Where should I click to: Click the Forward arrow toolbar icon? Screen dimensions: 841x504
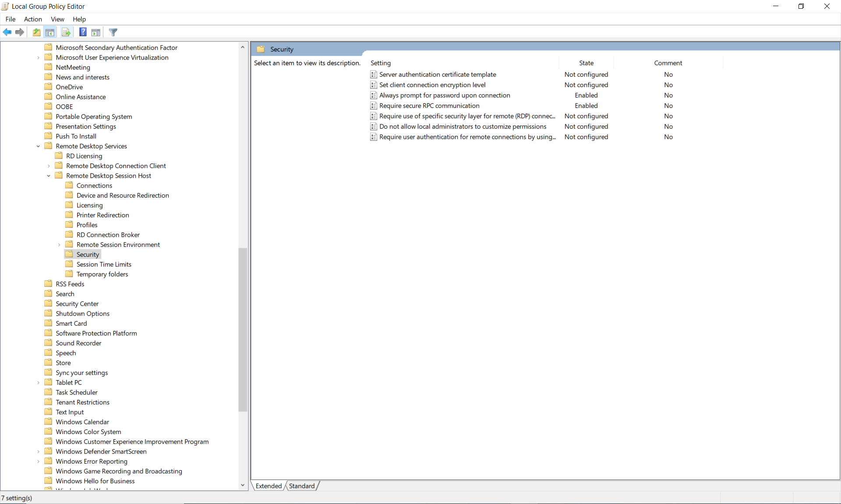(x=20, y=32)
